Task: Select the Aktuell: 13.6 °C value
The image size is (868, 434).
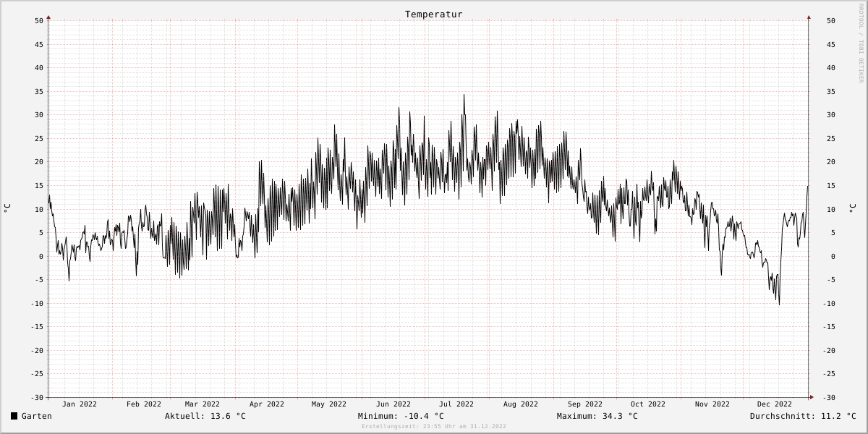Action: (x=205, y=416)
